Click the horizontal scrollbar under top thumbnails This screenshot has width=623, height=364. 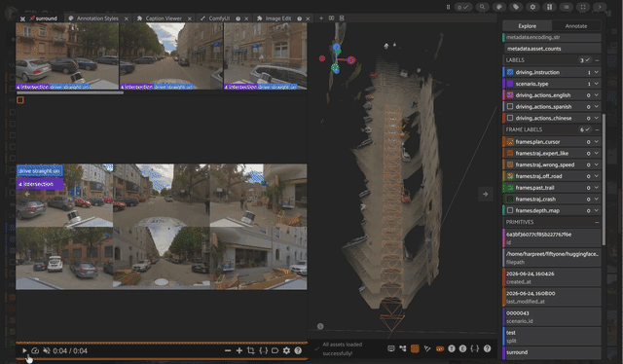tap(69, 92)
